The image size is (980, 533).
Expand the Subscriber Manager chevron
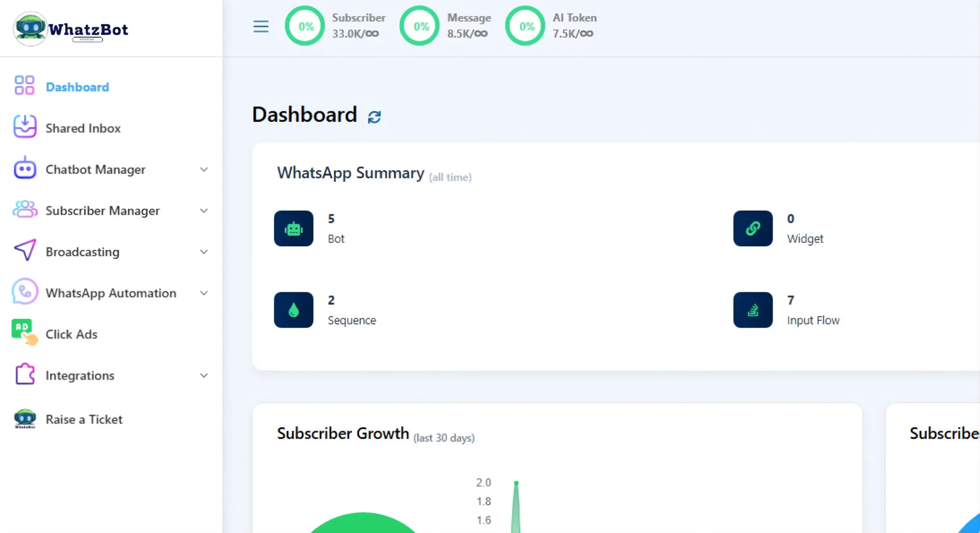point(204,211)
